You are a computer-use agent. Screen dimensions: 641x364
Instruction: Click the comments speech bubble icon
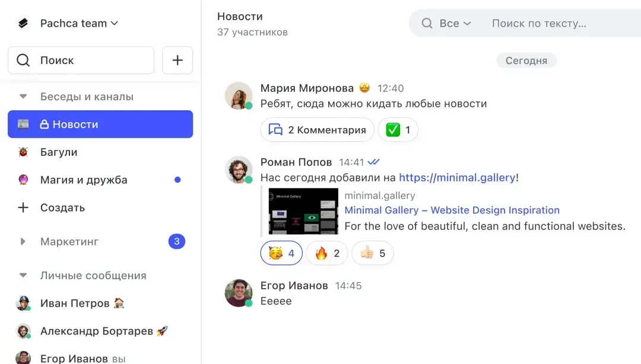tap(275, 130)
